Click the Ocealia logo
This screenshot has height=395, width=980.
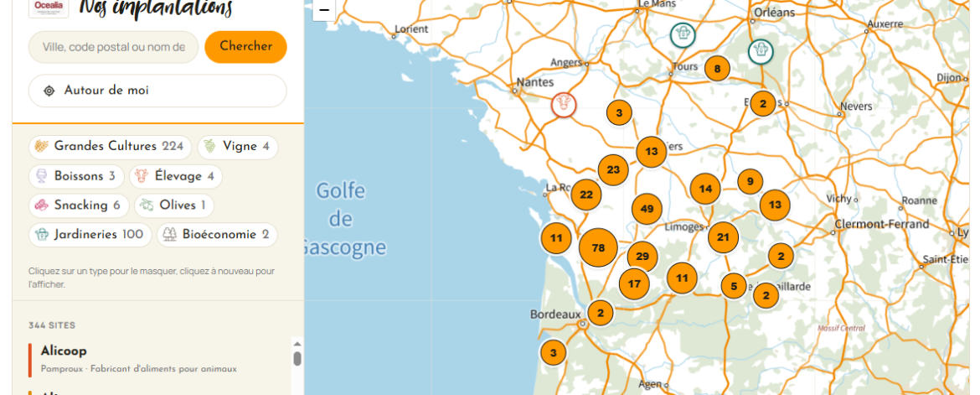48,8
